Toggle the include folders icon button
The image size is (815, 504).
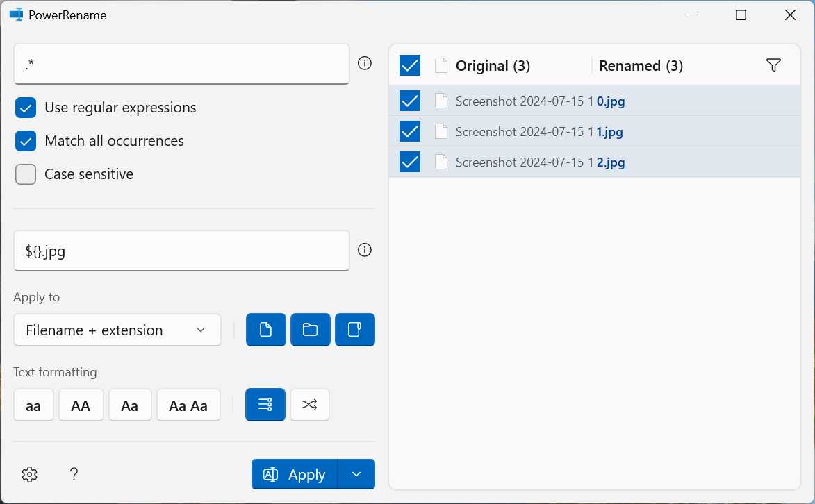click(x=310, y=330)
